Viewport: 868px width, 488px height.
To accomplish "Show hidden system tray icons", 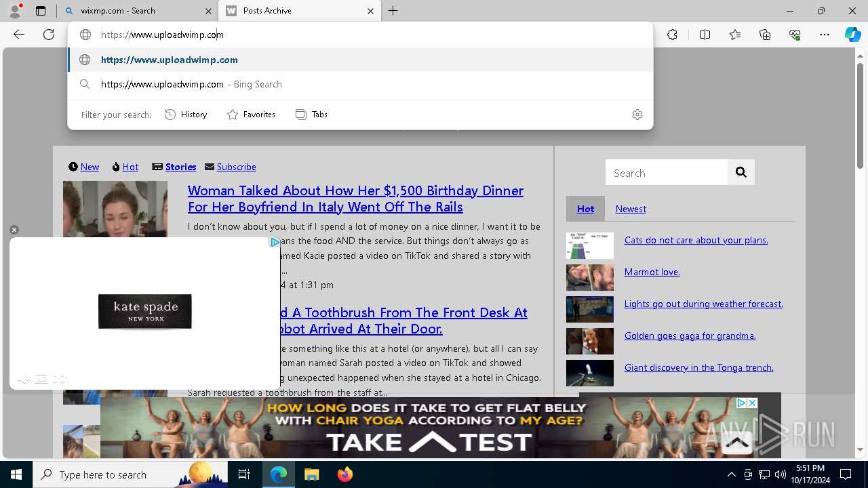I will pos(731,474).
